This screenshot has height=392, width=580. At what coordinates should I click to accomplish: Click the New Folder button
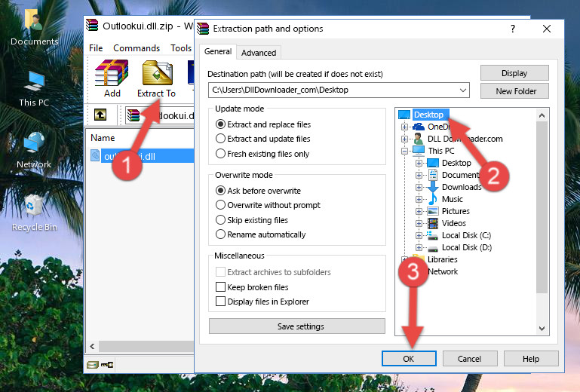pos(514,91)
